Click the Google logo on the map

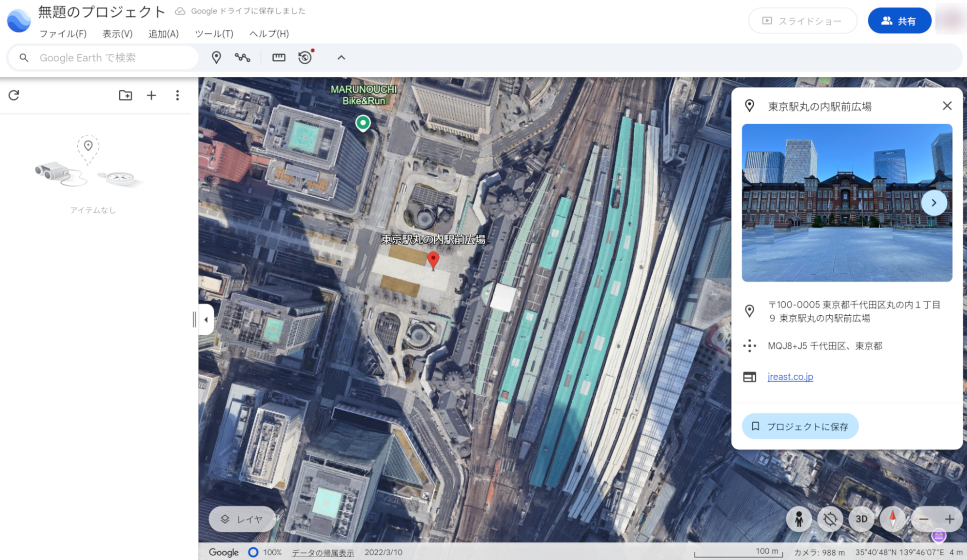pos(223,552)
